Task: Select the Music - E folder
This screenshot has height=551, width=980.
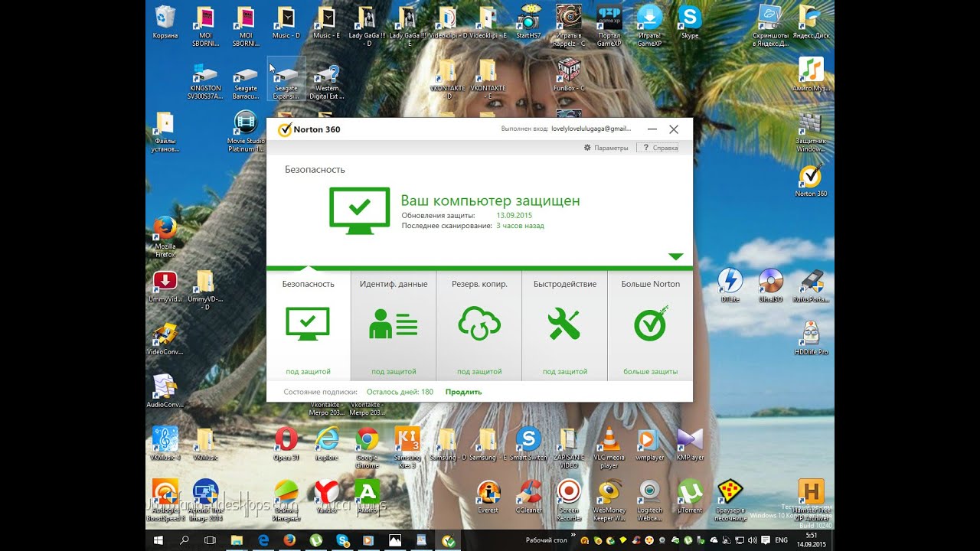Action: pyautogui.click(x=327, y=23)
